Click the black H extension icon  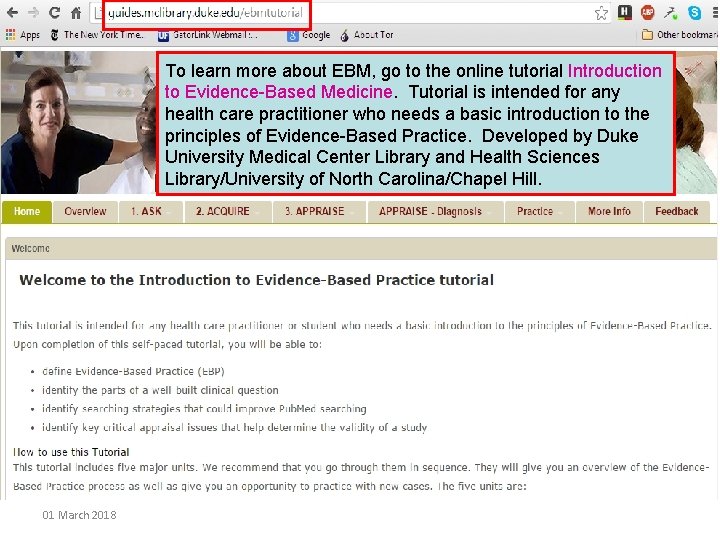coord(624,12)
